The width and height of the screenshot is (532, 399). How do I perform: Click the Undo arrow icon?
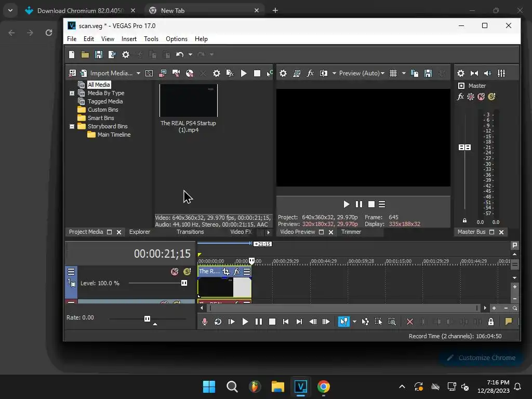[x=179, y=54]
